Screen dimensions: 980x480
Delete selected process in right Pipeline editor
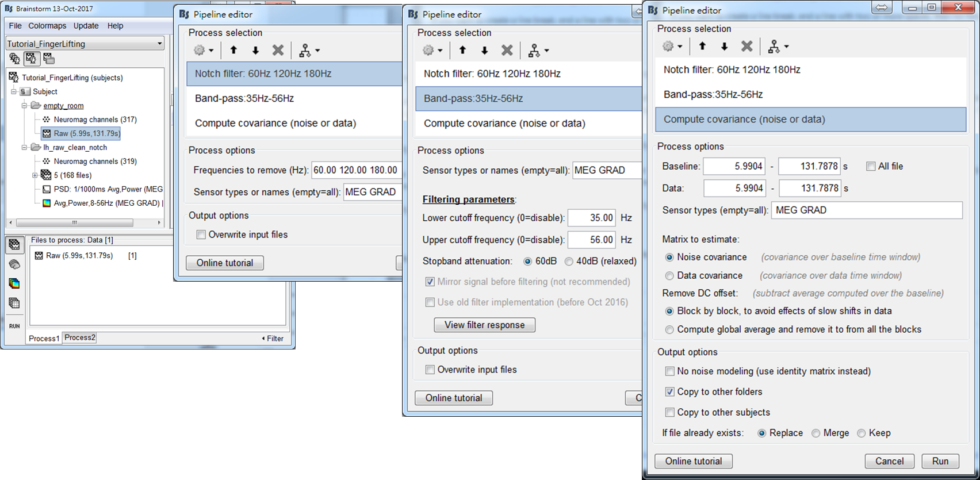click(x=747, y=47)
